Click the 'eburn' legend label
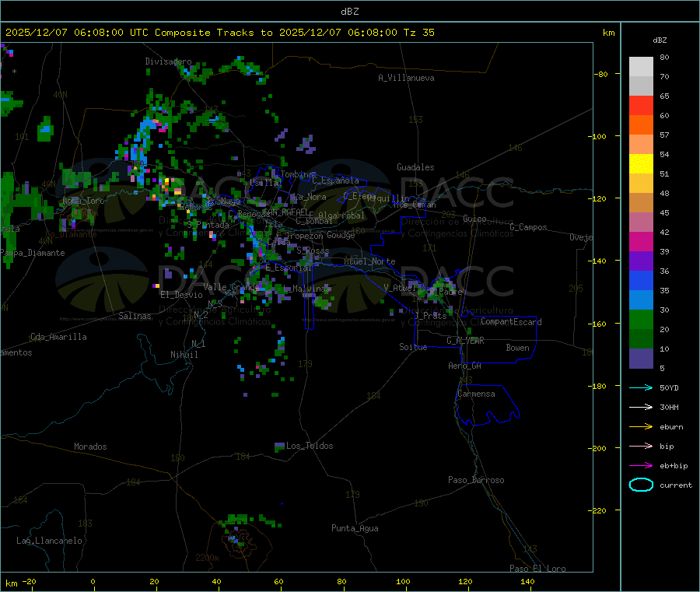This screenshot has height=592, width=700. 671,426
